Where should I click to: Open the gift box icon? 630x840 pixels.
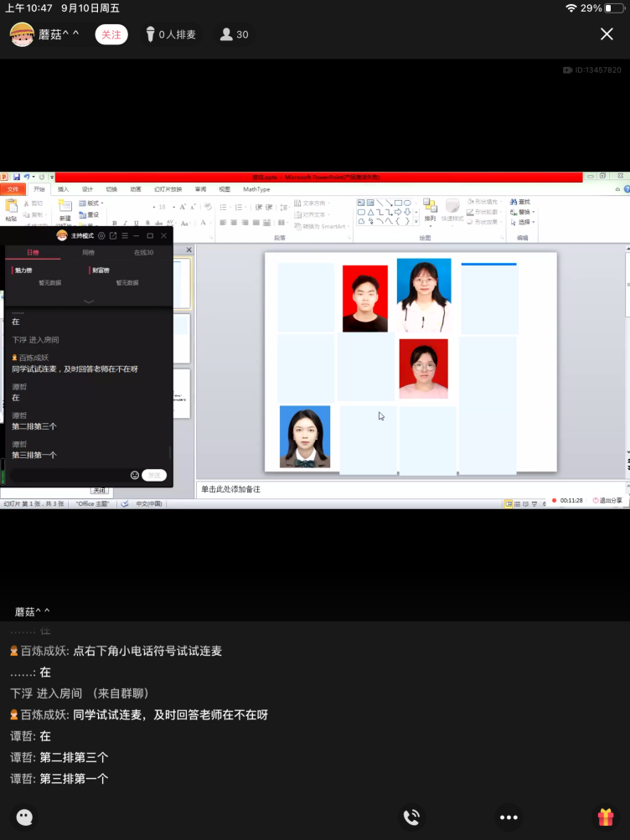pyautogui.click(x=606, y=817)
